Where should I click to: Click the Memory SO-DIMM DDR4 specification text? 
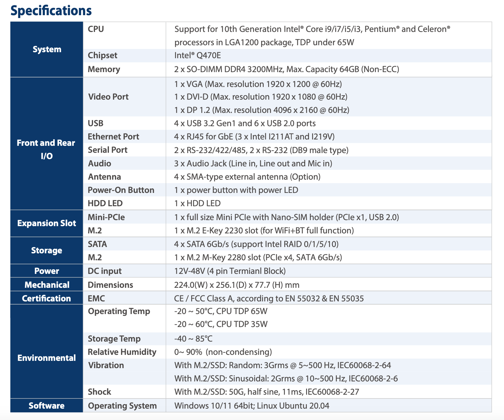(286, 69)
